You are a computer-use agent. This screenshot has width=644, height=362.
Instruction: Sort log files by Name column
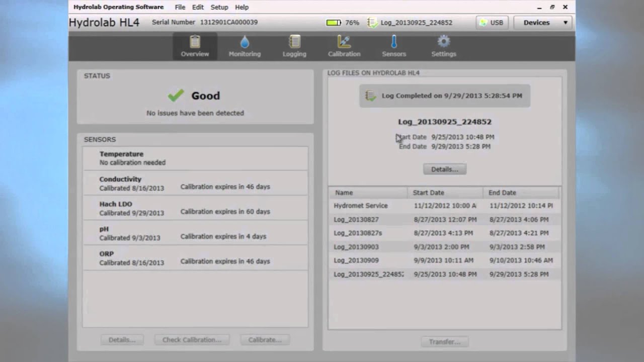pos(368,193)
